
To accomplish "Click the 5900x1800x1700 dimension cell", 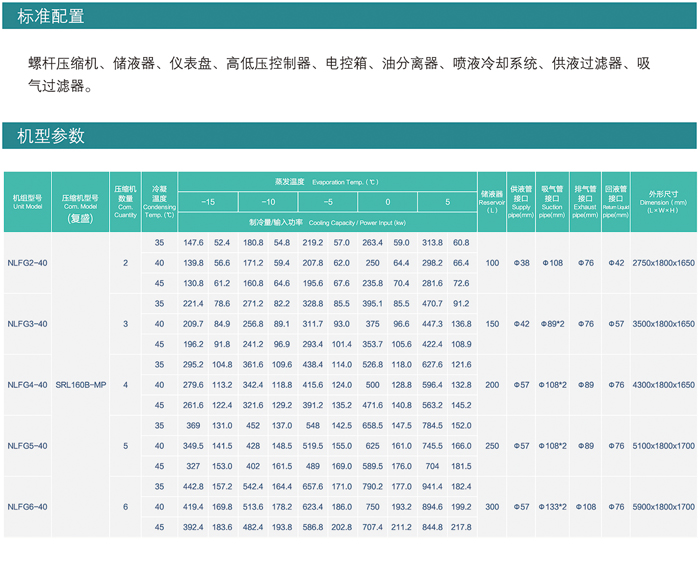I will 663,507.
